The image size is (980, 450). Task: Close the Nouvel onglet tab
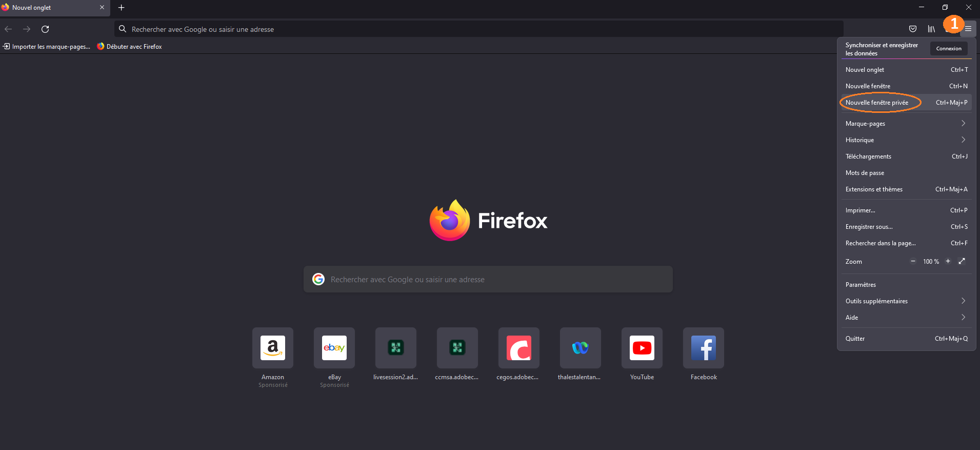pos(102,8)
